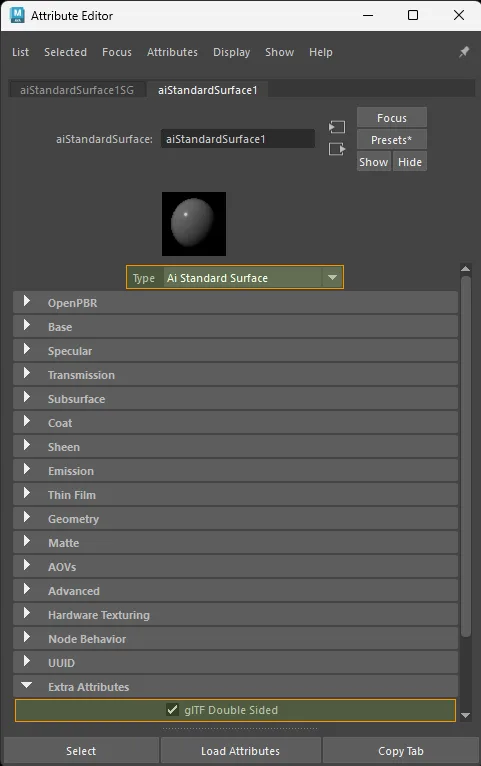Screen dimensions: 481x766
Task: Expand the Matte section
Action: [x=235, y=543]
